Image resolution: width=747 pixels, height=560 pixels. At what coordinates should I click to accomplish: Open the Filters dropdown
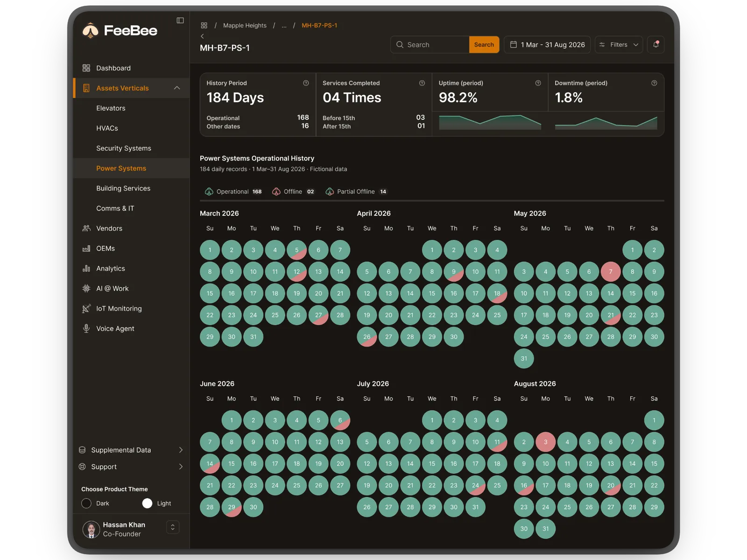[x=619, y=44]
